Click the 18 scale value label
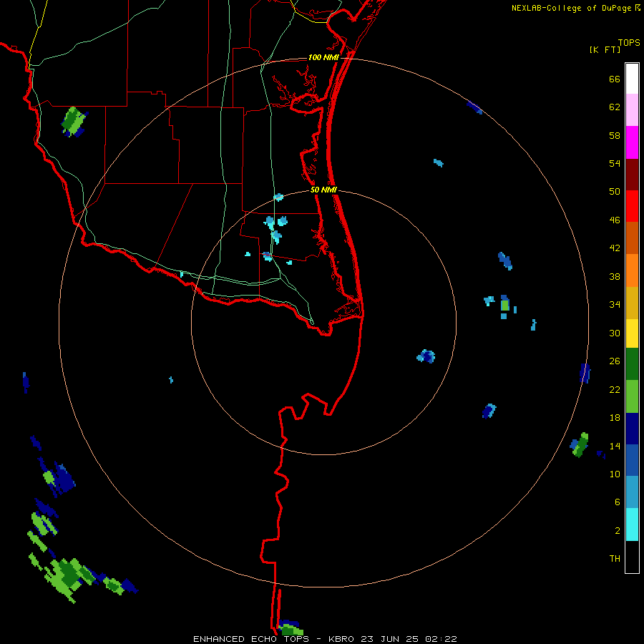644x644 pixels. pos(615,418)
